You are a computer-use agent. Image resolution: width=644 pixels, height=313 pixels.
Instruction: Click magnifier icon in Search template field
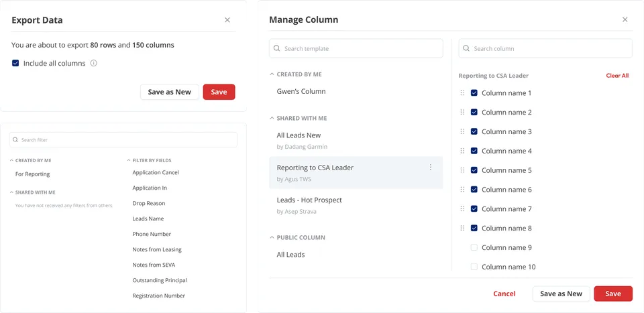click(x=277, y=48)
